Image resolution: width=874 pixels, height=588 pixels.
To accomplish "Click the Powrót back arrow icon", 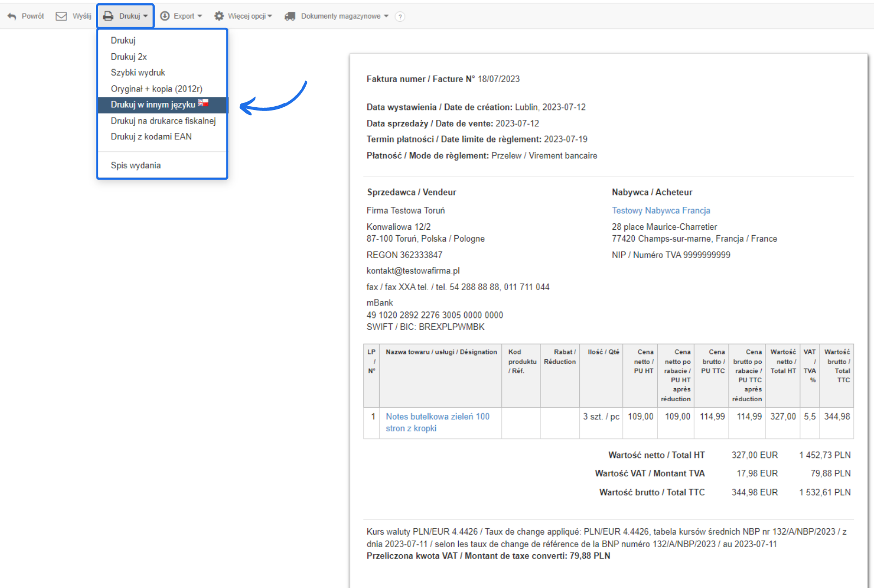I will [12, 16].
